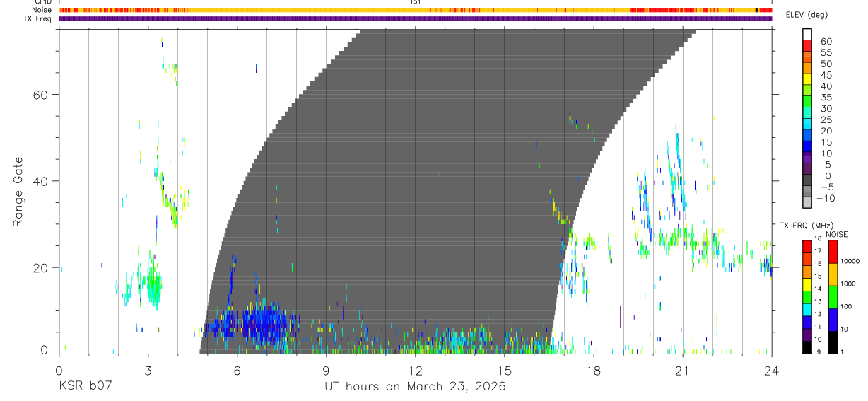Image resolution: width=868 pixels, height=401 pixels.
Task: Select the red segment of the ELEV colorbar
Action: tap(808, 47)
